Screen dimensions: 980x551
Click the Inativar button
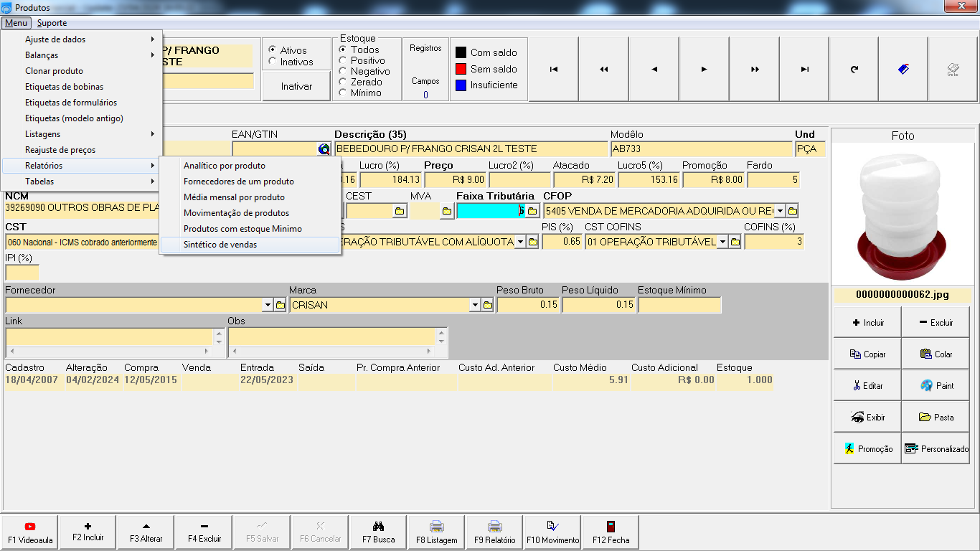click(x=296, y=86)
